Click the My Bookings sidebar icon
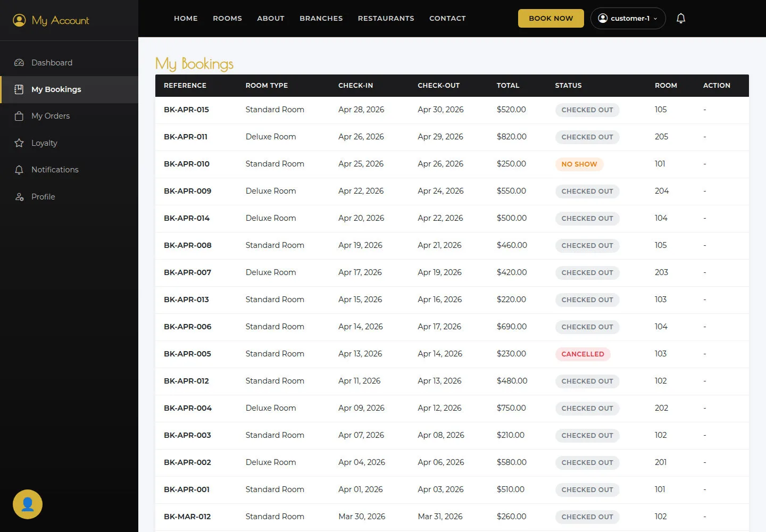This screenshot has height=532, width=766. [19, 89]
